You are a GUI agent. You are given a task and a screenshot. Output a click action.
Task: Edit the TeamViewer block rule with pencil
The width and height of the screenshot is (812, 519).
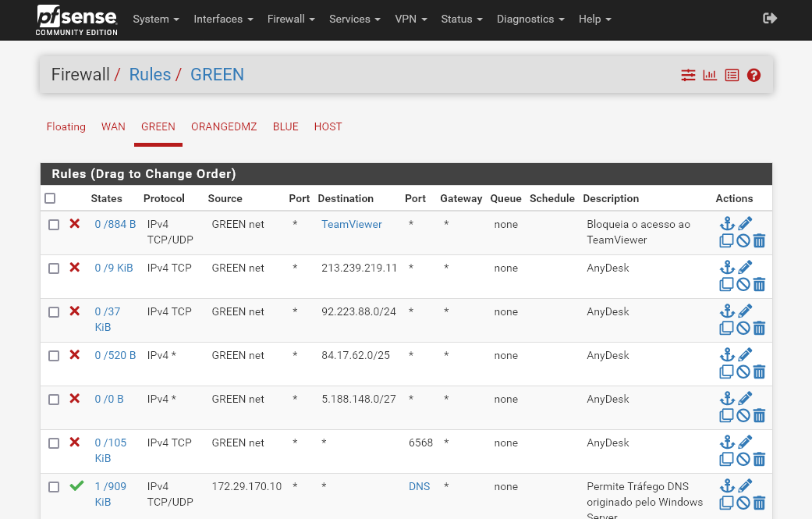(745, 224)
